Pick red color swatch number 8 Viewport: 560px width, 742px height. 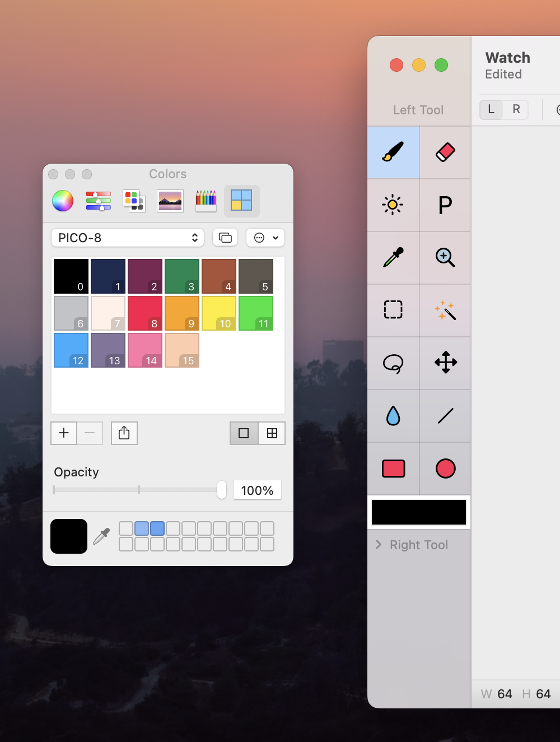pyautogui.click(x=145, y=313)
